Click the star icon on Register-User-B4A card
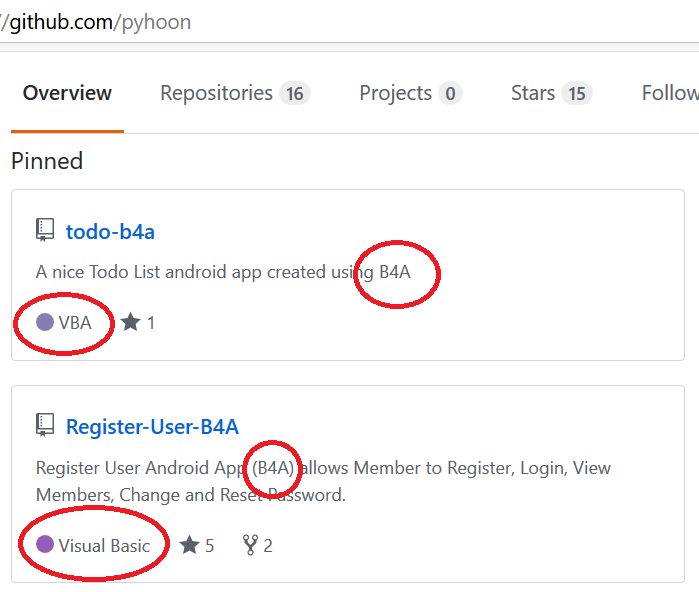 click(x=189, y=545)
